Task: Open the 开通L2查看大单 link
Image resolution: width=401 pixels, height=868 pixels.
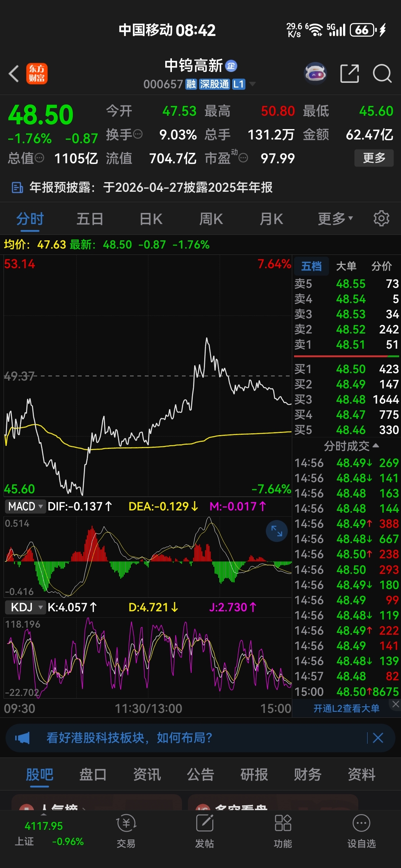Action: pos(346,708)
